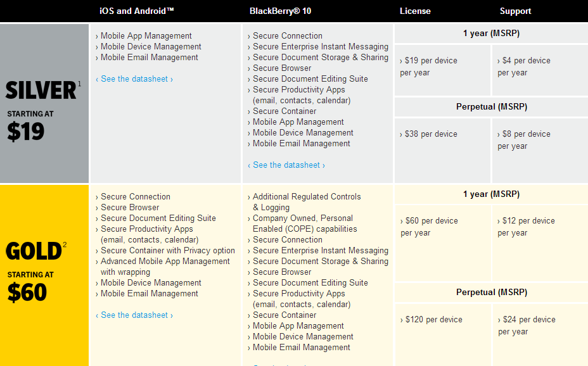
Task: Click "Mobile App Management" in Gold BlackBerry 10 list
Action: click(x=298, y=326)
